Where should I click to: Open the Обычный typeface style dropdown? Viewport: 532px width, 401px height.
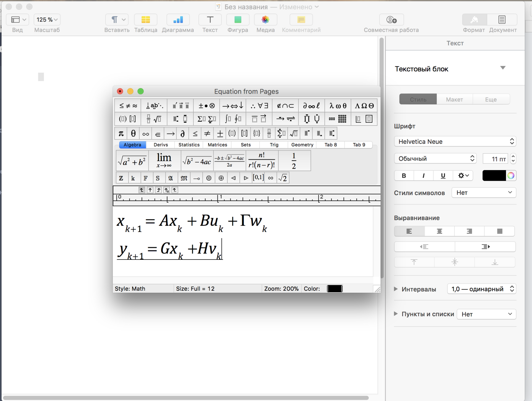(435, 159)
